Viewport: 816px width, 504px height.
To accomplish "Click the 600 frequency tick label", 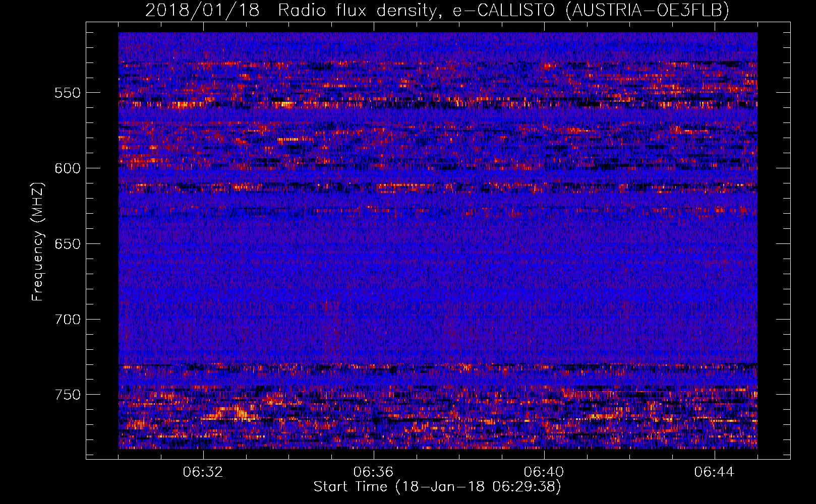I will [x=68, y=168].
